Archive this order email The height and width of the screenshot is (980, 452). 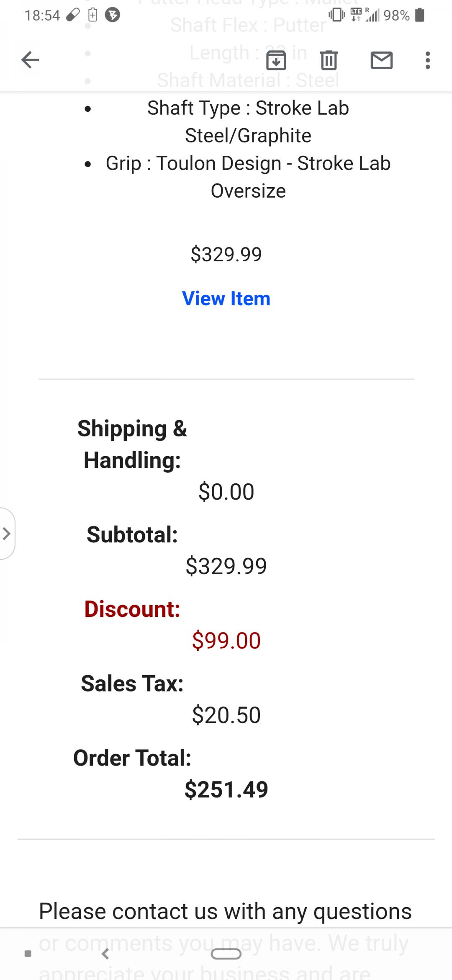pyautogui.click(x=276, y=60)
